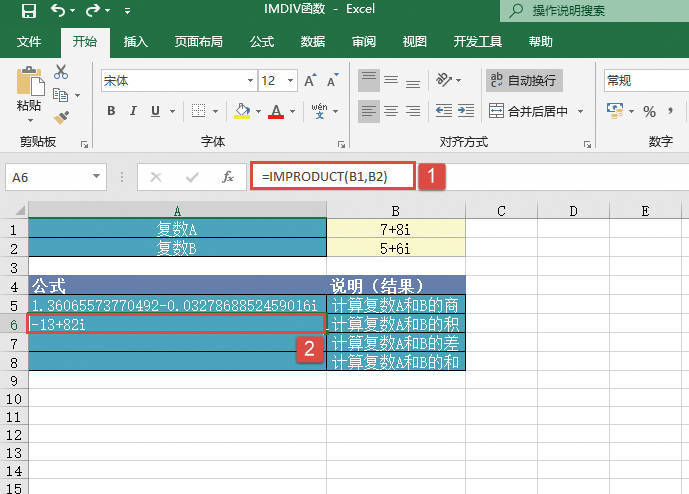689x494 pixels.
Task: Click the Percent Style icon
Action: (649, 111)
